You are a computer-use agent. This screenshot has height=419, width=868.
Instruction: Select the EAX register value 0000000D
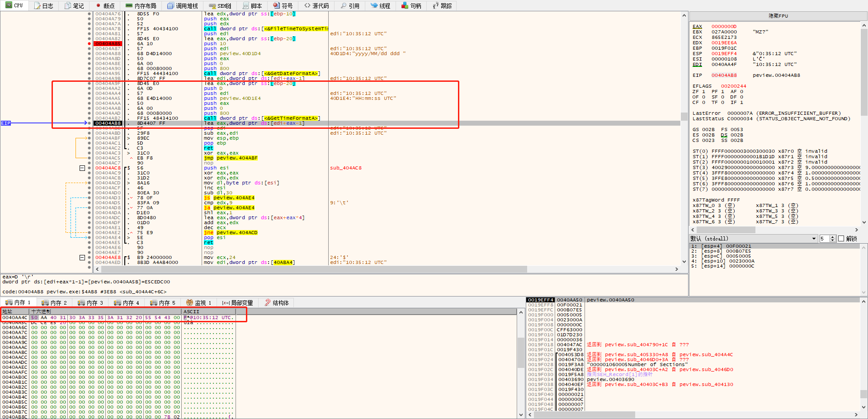point(724,26)
